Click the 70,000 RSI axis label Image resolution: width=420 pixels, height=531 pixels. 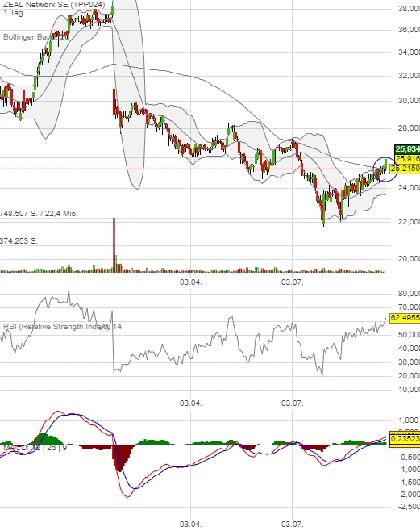[409, 307]
